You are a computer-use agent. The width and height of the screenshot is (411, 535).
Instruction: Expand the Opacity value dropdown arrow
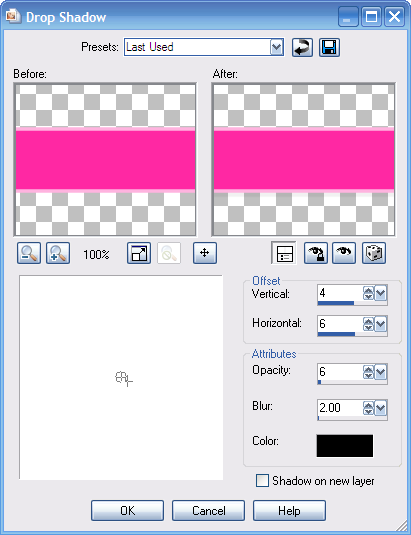pos(381,372)
